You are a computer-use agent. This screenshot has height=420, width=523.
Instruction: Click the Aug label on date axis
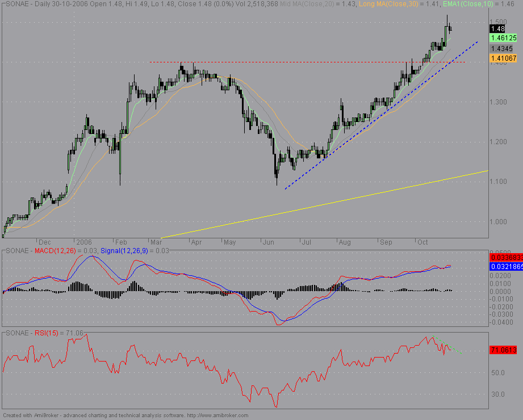point(345,242)
